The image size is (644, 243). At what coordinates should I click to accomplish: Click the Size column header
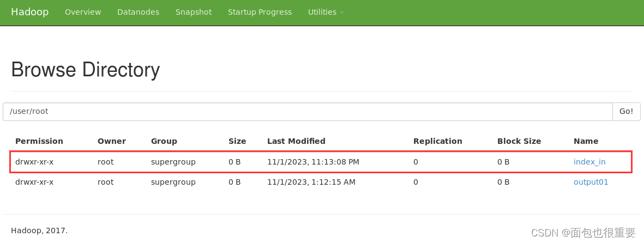tap(237, 141)
